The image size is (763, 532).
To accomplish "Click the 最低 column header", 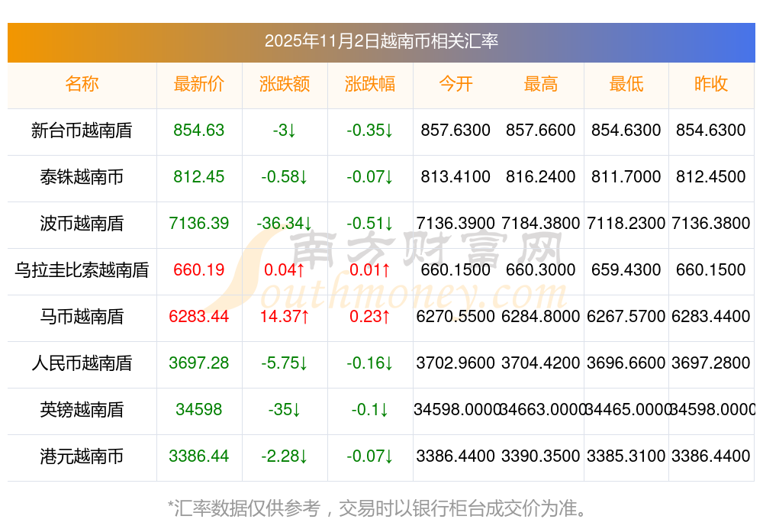I will 626,84.
